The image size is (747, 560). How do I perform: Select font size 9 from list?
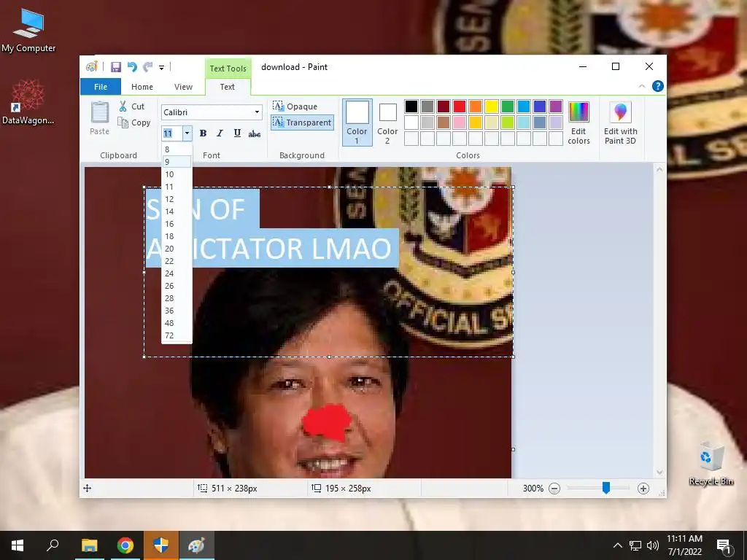click(x=177, y=162)
